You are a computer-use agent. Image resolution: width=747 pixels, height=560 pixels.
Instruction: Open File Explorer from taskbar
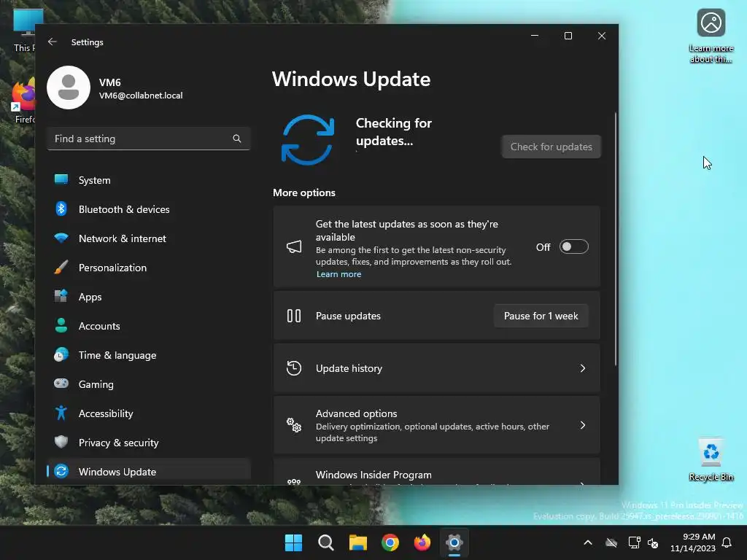357,542
